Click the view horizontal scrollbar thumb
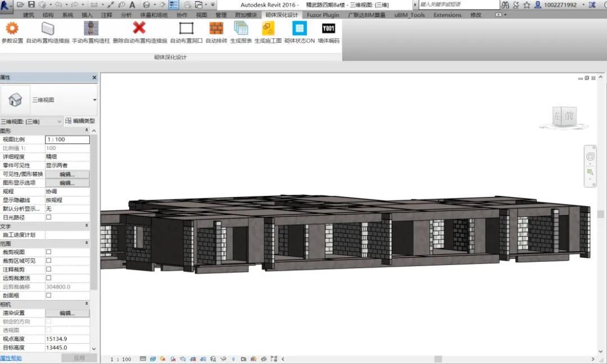Viewport: 607px width, 364px height. 438,359
